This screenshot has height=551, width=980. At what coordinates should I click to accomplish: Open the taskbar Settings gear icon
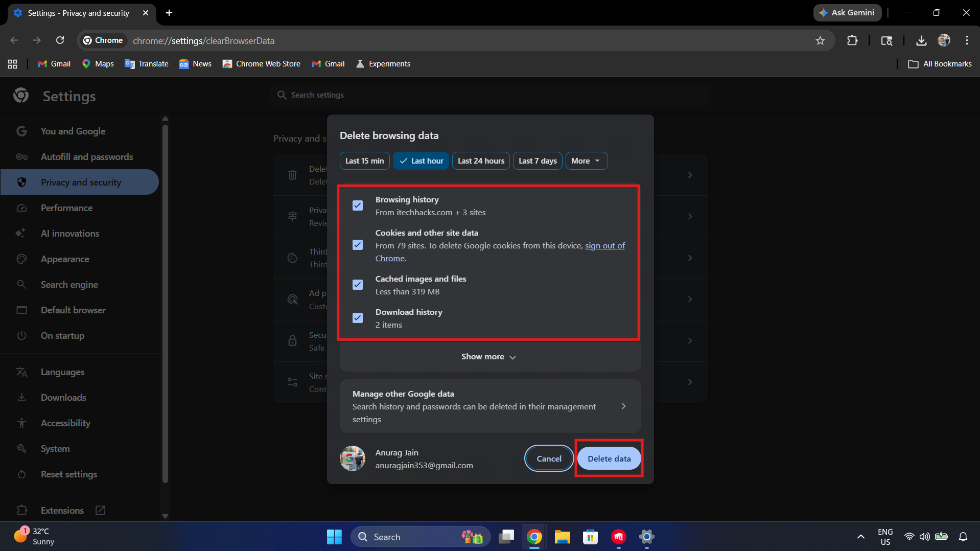[646, 537]
